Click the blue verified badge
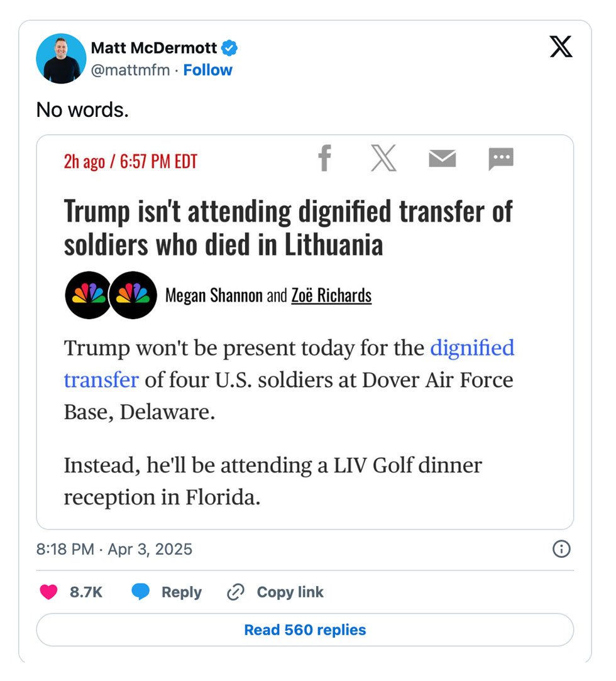 [229, 48]
